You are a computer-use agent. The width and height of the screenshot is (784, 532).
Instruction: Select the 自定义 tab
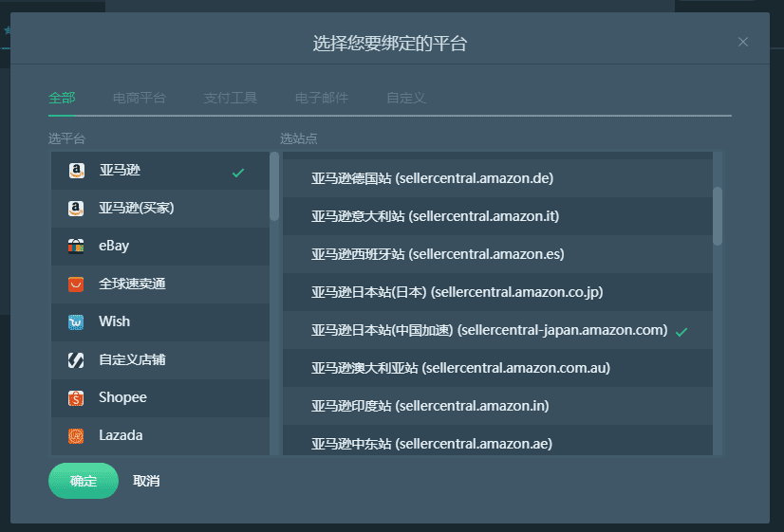point(406,98)
